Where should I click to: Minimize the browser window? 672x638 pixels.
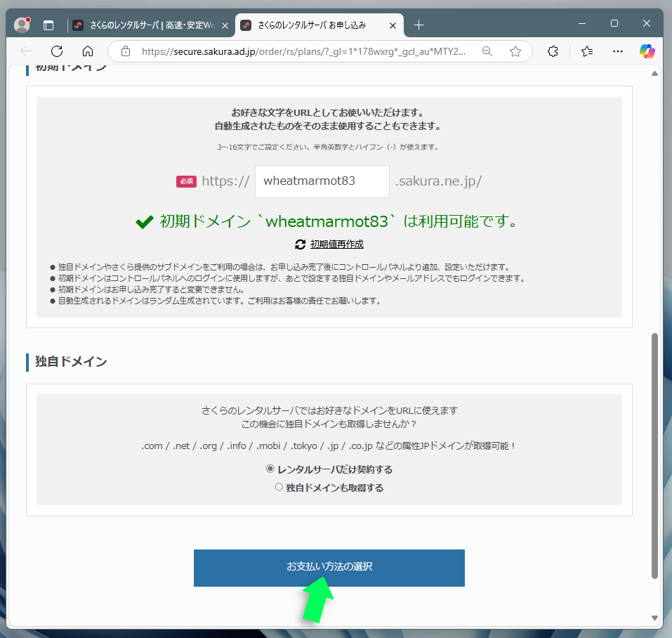point(582,24)
